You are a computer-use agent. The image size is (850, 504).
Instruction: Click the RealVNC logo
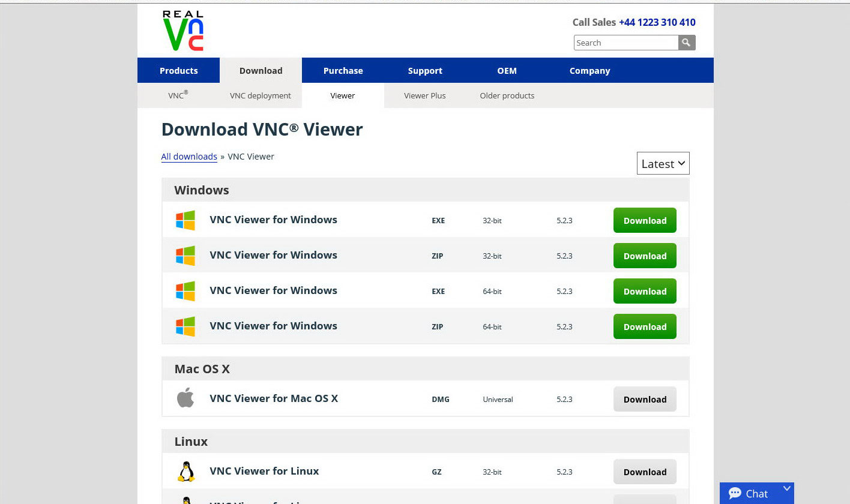point(183,31)
